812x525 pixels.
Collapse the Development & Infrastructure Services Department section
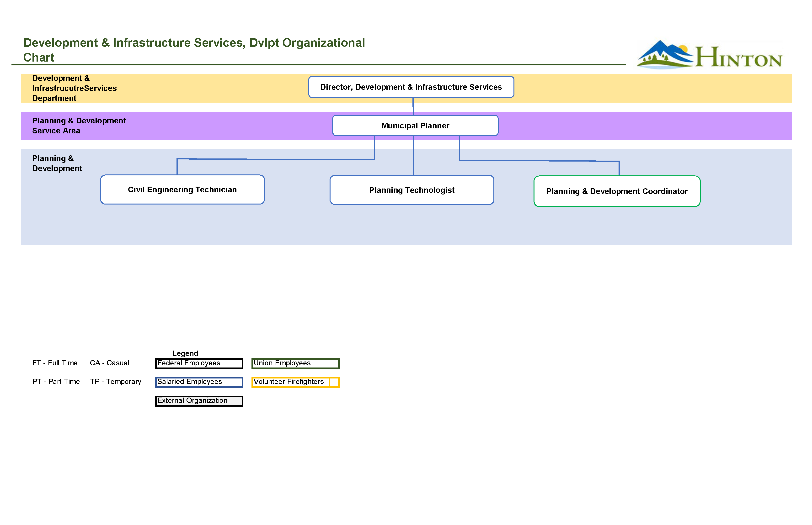(x=74, y=88)
